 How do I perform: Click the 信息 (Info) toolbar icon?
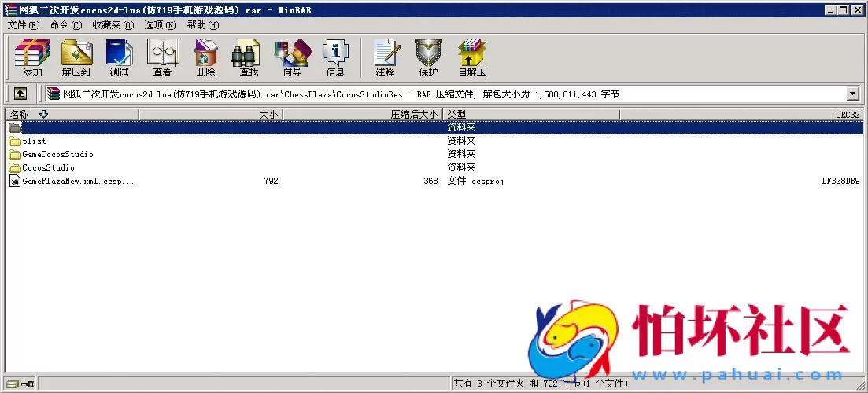335,53
